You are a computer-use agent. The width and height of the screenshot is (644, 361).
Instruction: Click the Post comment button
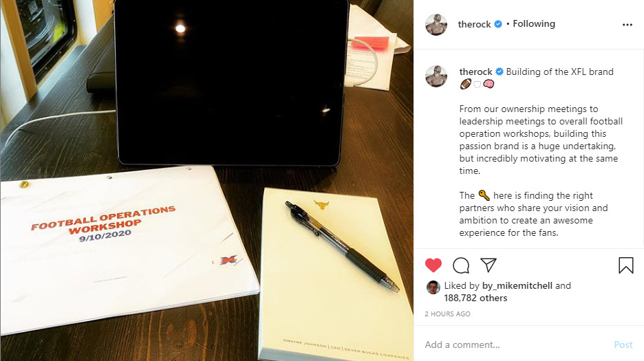point(623,344)
